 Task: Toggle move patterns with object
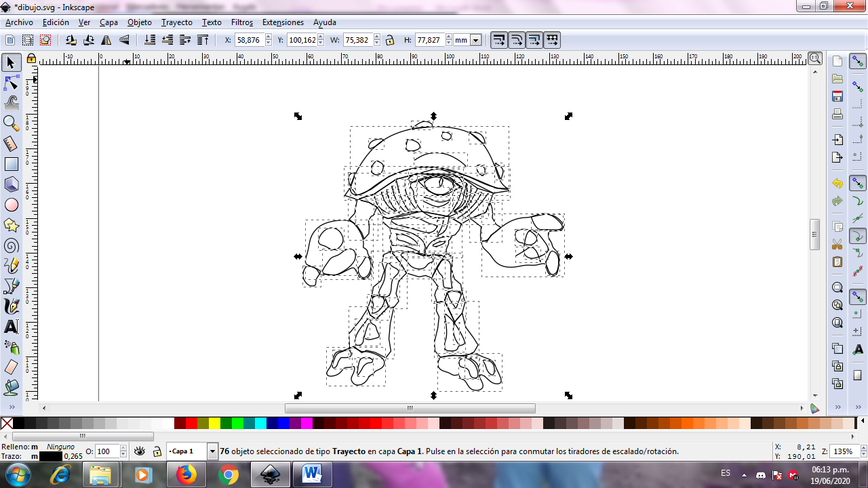point(552,40)
